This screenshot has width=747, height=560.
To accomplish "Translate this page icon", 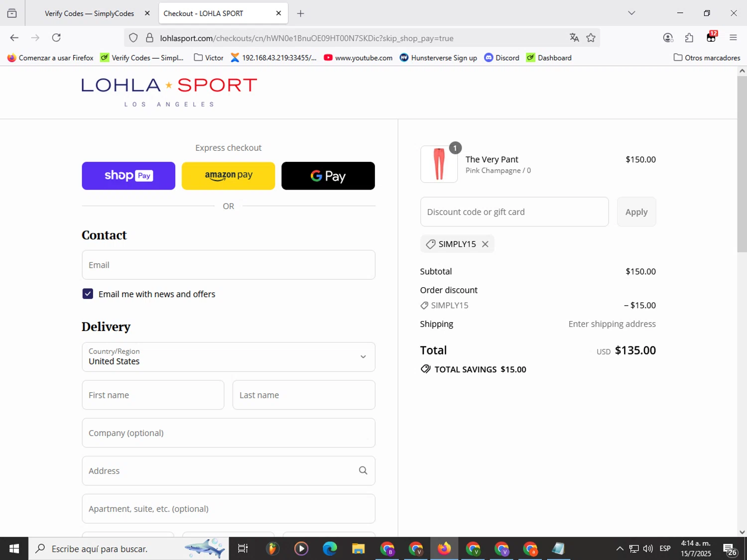I will point(574,38).
